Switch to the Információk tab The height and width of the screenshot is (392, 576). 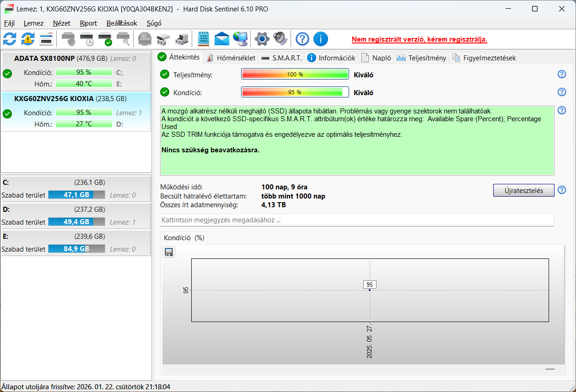(331, 58)
